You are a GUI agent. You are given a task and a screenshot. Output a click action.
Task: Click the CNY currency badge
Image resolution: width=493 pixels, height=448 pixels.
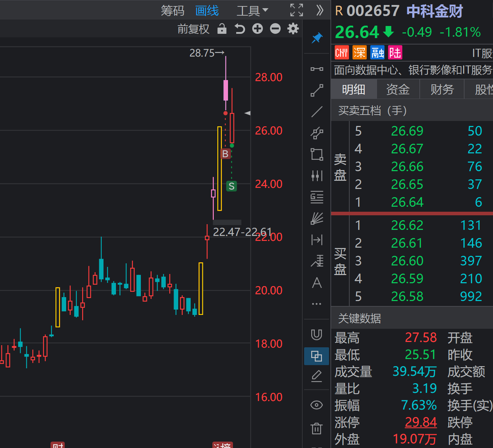[341, 53]
